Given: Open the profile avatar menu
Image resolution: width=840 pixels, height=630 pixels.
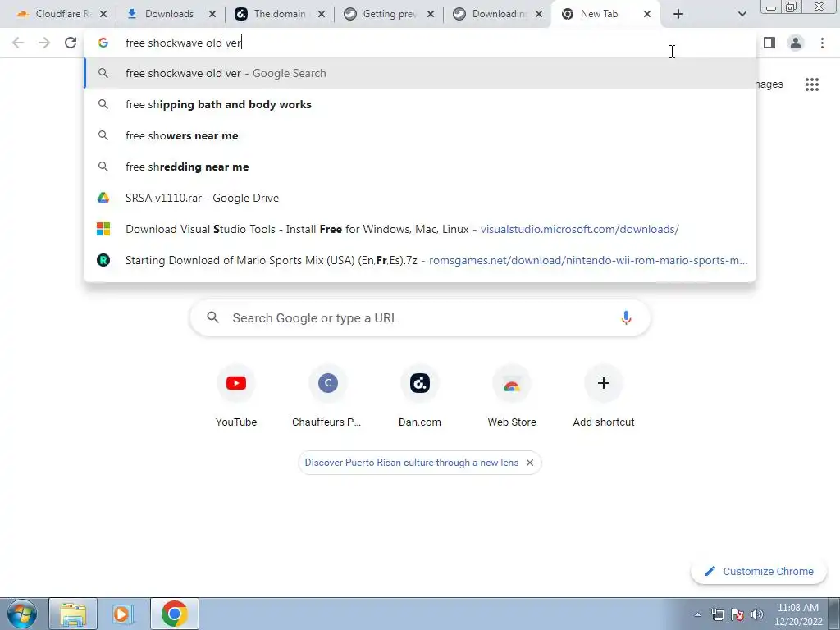Looking at the screenshot, I should tap(796, 43).
